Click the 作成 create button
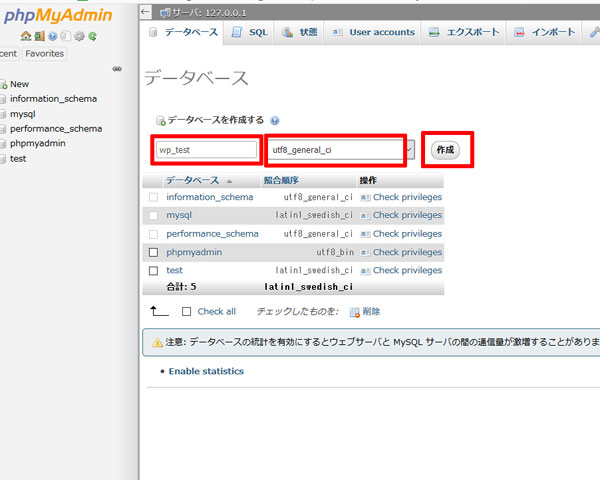The height and width of the screenshot is (480, 600). [x=445, y=150]
